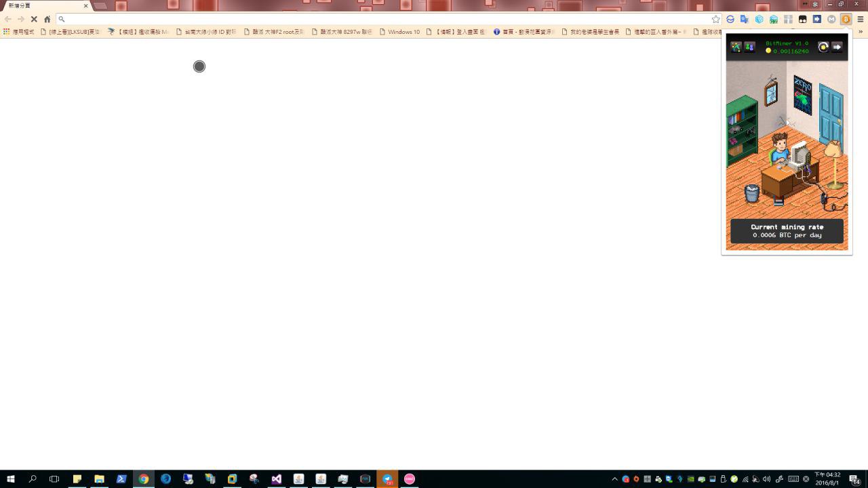The width and height of the screenshot is (868, 488).
Task: Click the browser forward arrow
Action: coord(20,19)
